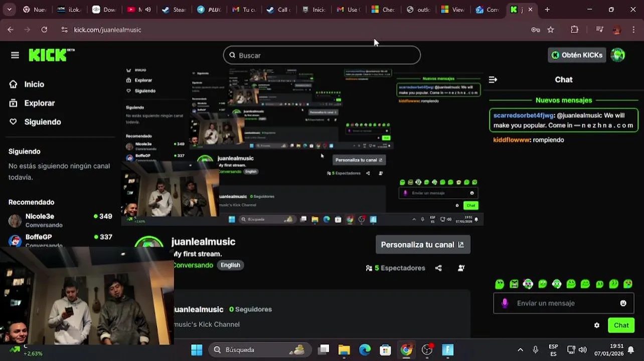The width and height of the screenshot is (644, 361).
Task: Mute the YouTube tab audio icon
Action: 148,10
